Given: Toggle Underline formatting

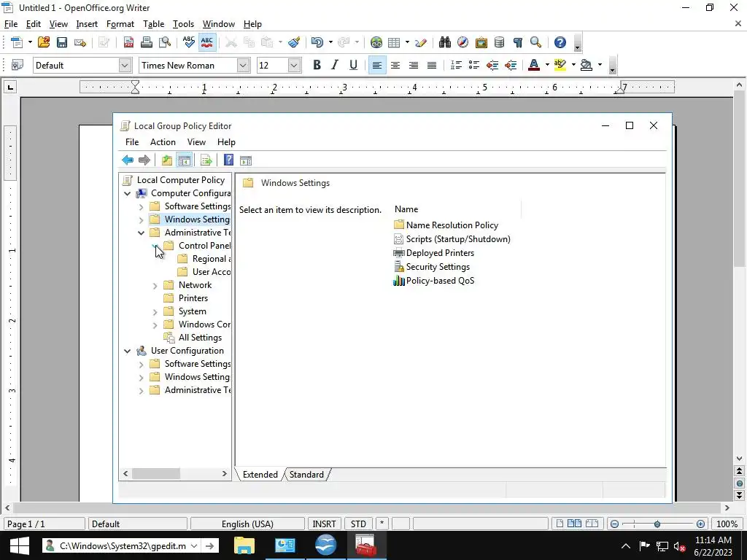Looking at the screenshot, I should pos(353,65).
